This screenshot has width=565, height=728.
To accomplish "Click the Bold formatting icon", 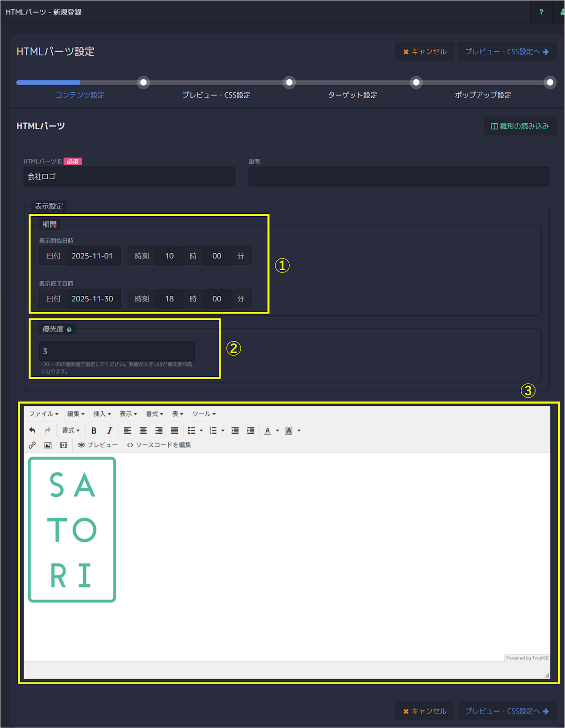I will (94, 430).
